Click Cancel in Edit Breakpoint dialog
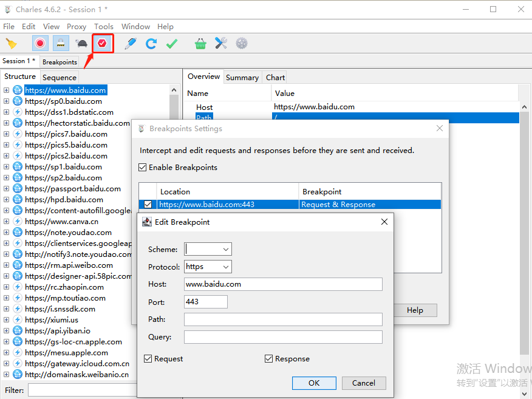 pyautogui.click(x=363, y=383)
